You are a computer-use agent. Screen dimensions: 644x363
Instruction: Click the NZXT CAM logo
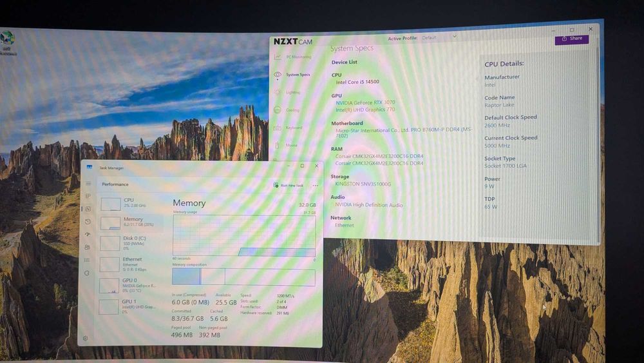[x=293, y=41]
